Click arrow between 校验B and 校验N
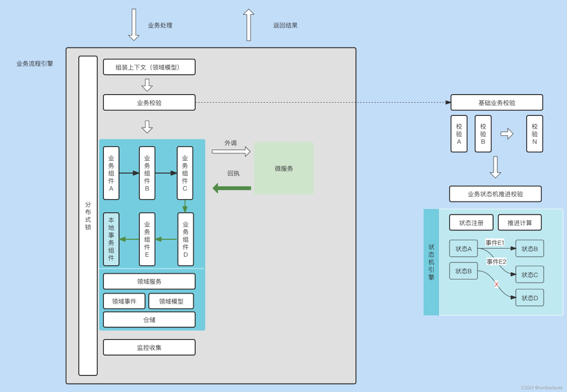 [x=507, y=134]
